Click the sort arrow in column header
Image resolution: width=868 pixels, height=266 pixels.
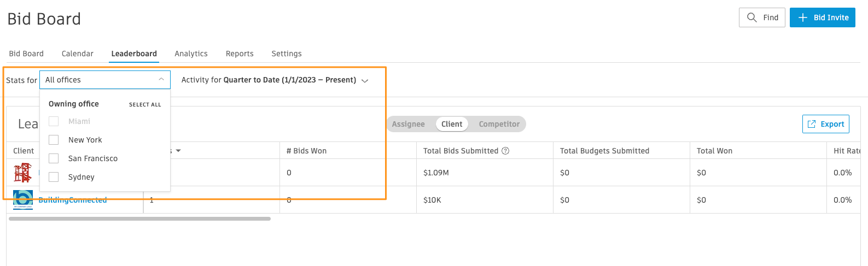tap(178, 151)
